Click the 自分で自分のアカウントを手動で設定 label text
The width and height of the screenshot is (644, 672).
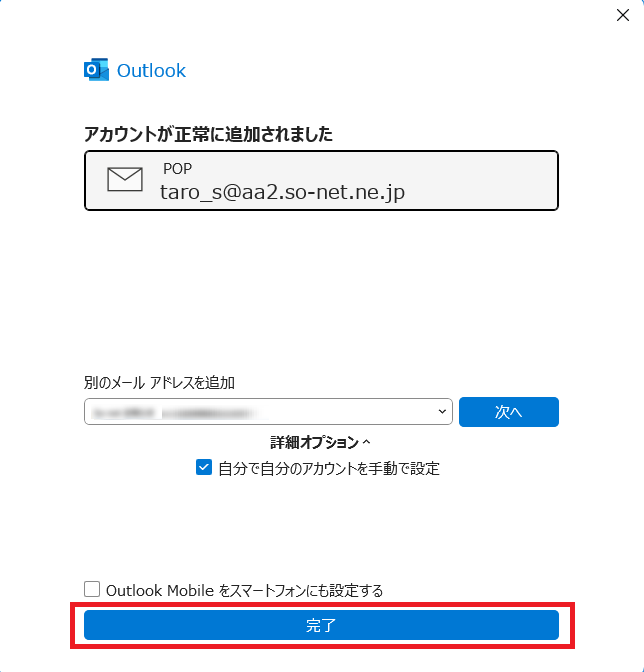coord(329,468)
